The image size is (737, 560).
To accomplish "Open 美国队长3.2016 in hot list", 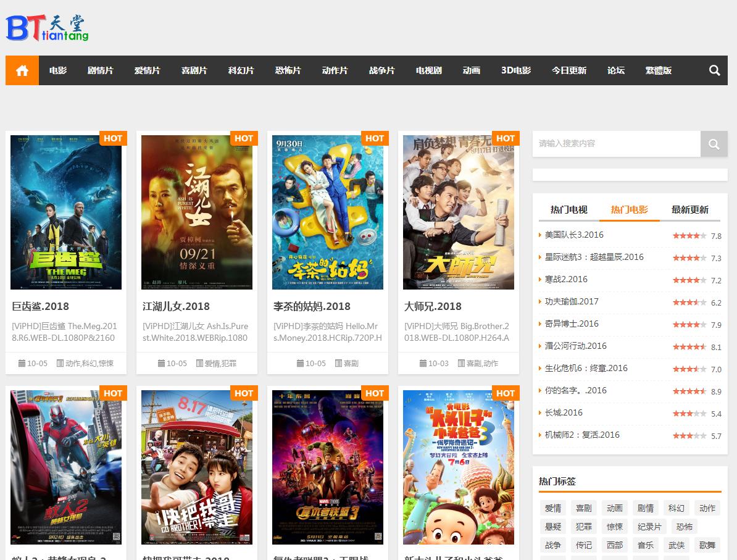I will coord(574,235).
